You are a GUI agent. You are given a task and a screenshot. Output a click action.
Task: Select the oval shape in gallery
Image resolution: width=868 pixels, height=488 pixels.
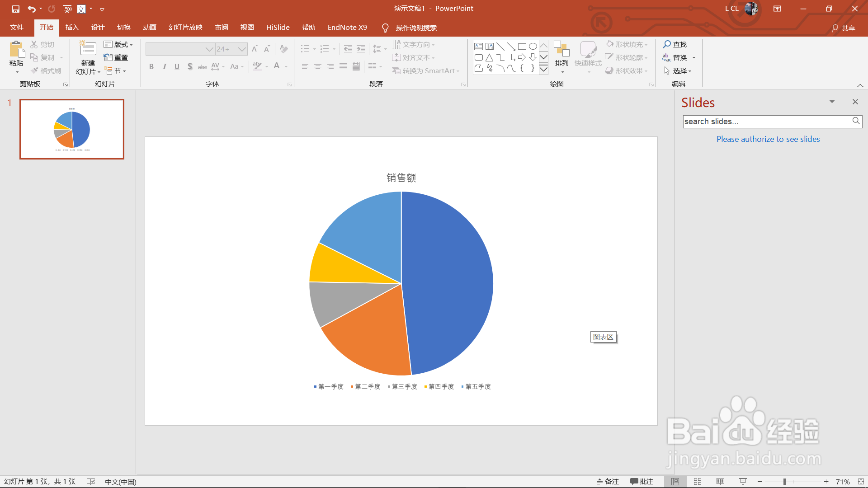coord(533,46)
